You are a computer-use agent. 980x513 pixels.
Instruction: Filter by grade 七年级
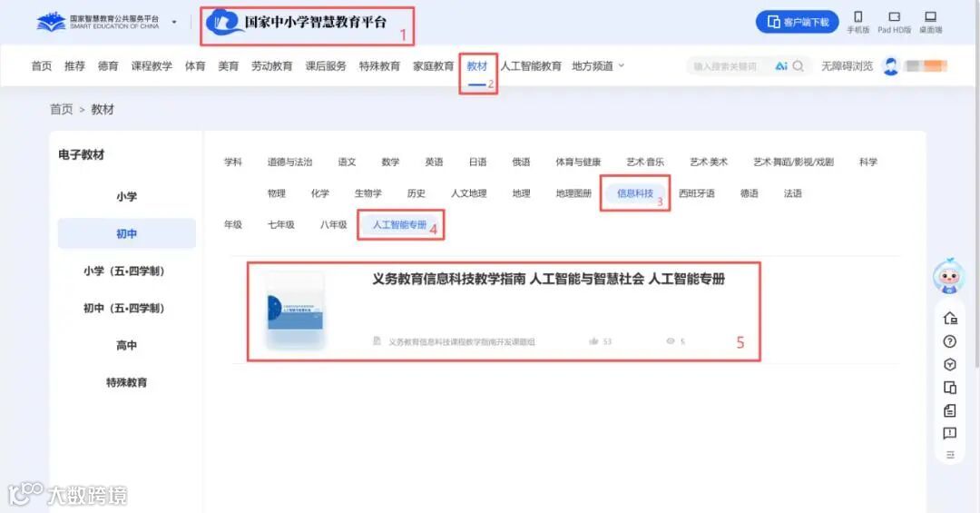(281, 224)
